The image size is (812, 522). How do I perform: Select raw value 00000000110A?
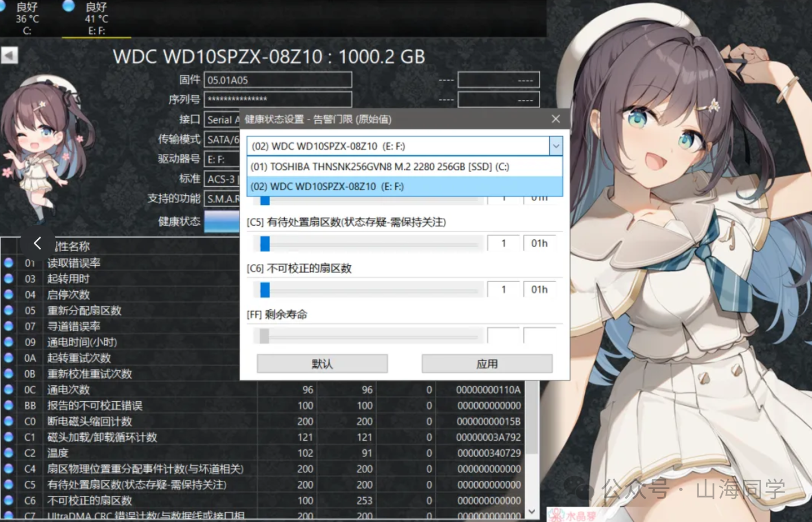pos(488,389)
